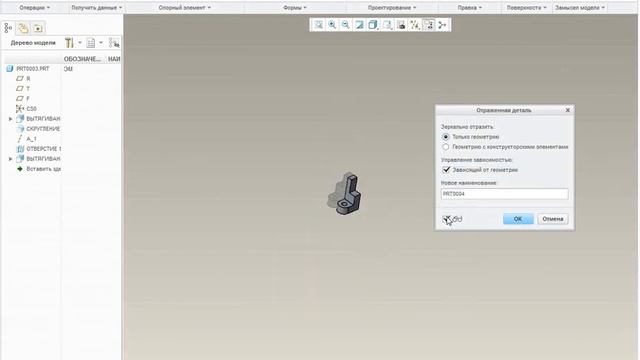
Task: Open the Операции ribbon group dropdown
Action: [x=35, y=7]
